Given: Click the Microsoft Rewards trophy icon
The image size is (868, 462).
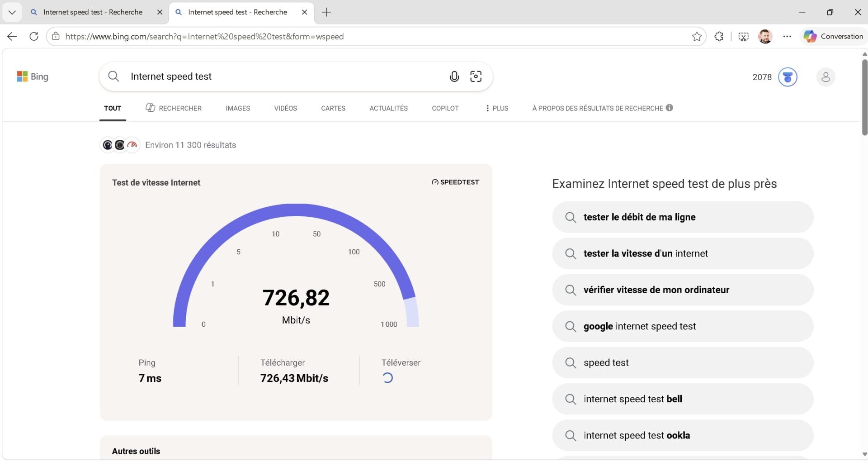Looking at the screenshot, I should pyautogui.click(x=788, y=77).
